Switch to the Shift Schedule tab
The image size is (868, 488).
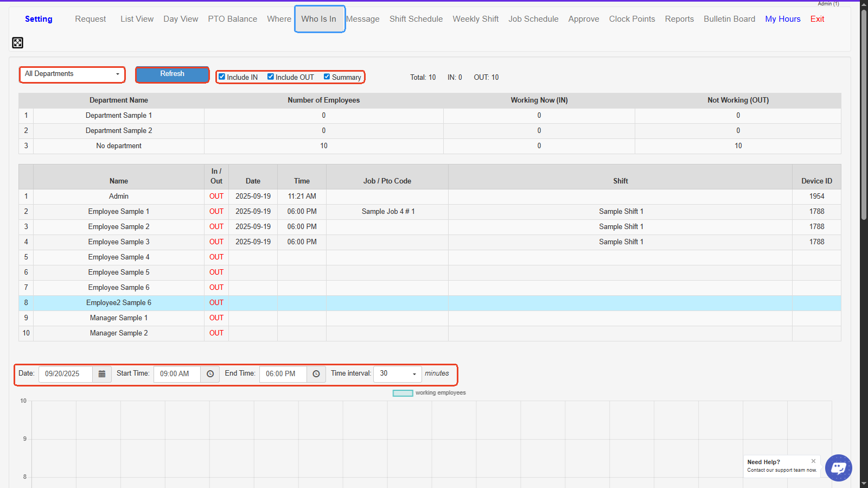[416, 19]
